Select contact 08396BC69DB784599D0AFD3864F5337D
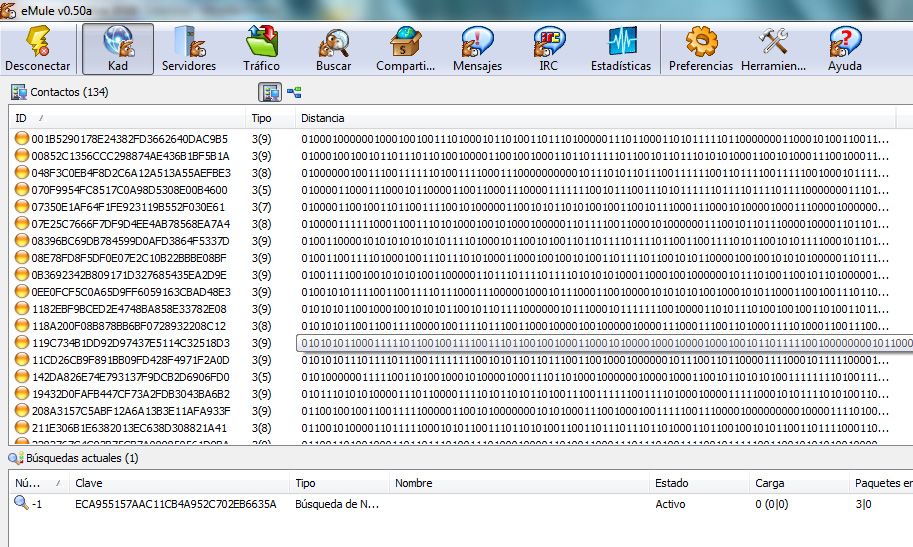The height and width of the screenshot is (547, 913). click(130, 241)
